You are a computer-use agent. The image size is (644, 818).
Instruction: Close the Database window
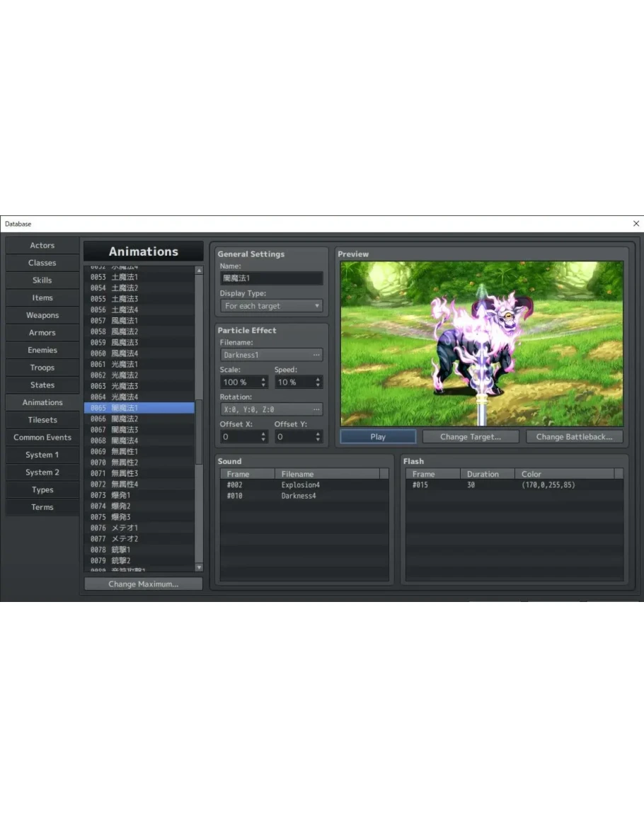(636, 224)
